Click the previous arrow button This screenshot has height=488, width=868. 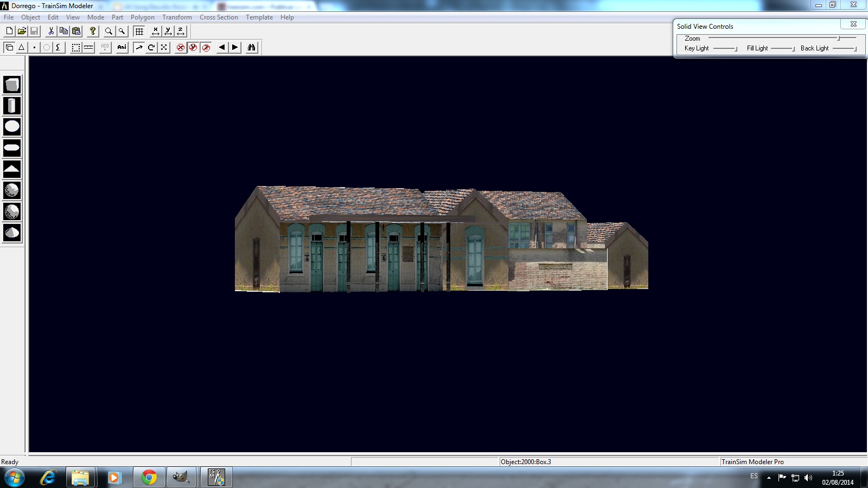[x=222, y=48]
